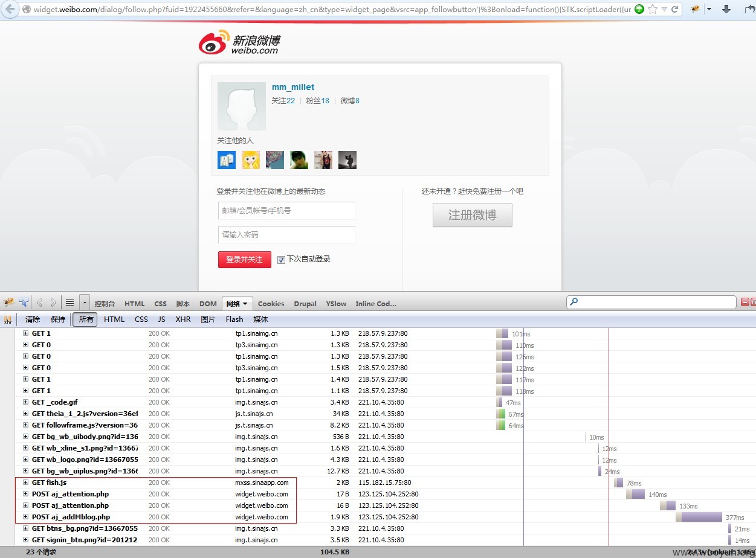Click the Firebug bug icon in browser toolbar
The image size is (756, 558).
(696, 9)
